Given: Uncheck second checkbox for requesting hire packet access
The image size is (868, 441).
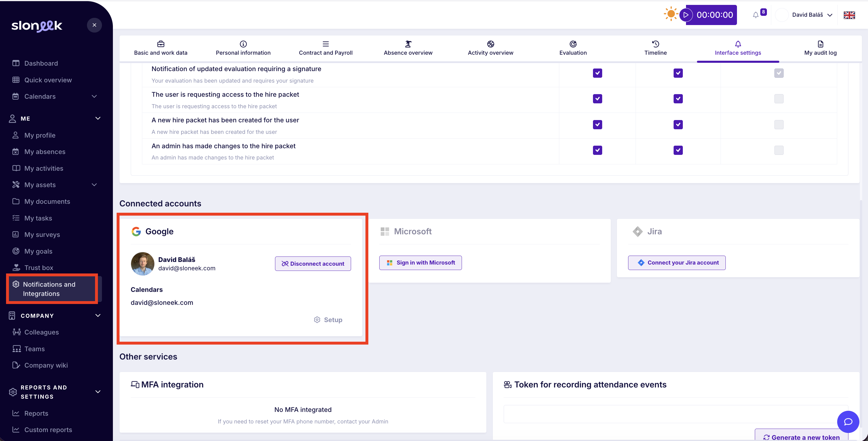Looking at the screenshot, I should [678, 99].
